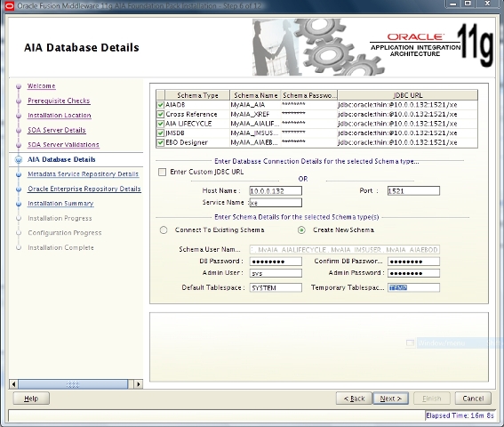Toggle the JMSDB schema checkbox
The image size is (504, 427).
pyautogui.click(x=160, y=133)
